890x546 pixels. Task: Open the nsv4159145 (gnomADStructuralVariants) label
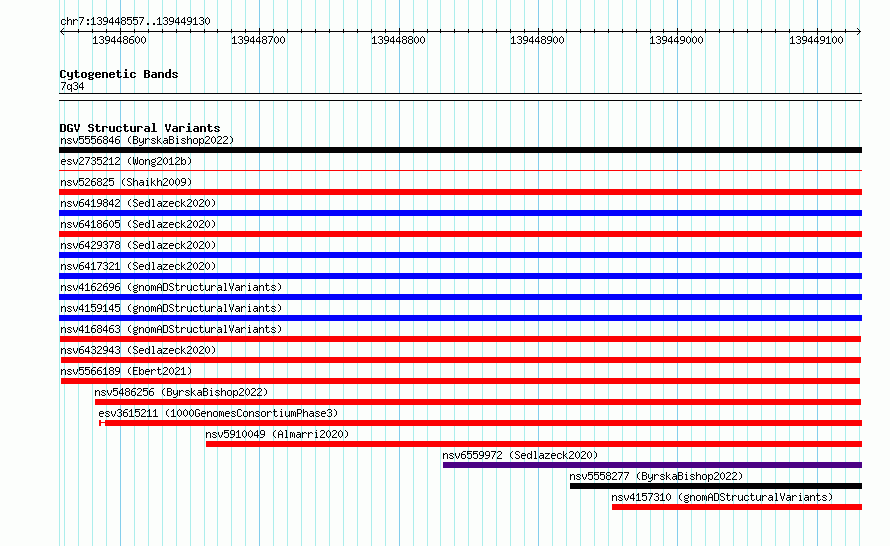[x=171, y=308]
